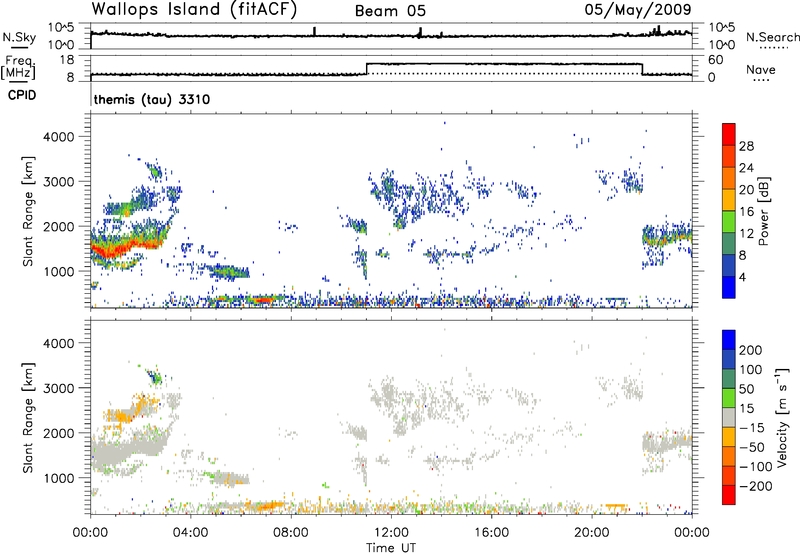Click the 3000 tick in the velocity panel
Image resolution: width=800 pixels, height=554 pixels.
59,388
